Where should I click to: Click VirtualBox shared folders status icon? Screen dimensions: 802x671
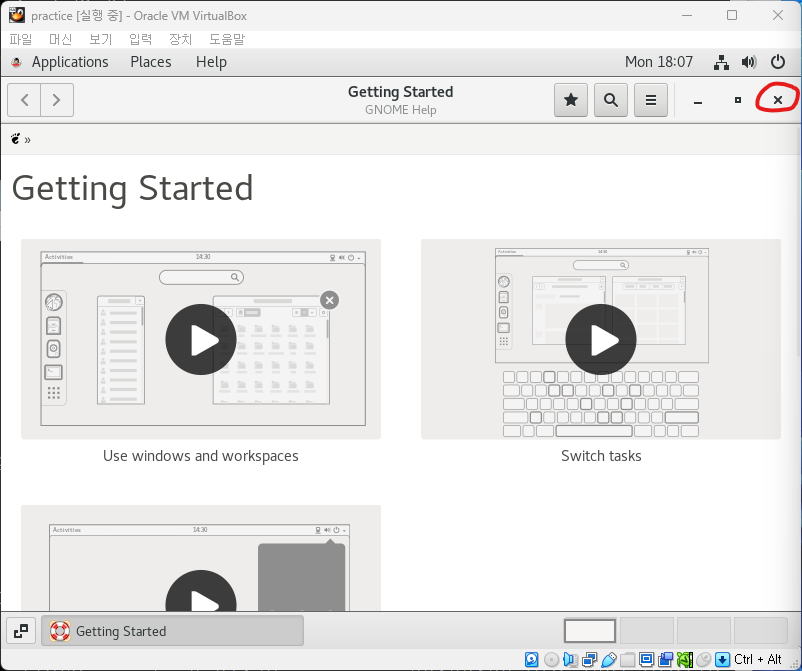(x=627, y=660)
